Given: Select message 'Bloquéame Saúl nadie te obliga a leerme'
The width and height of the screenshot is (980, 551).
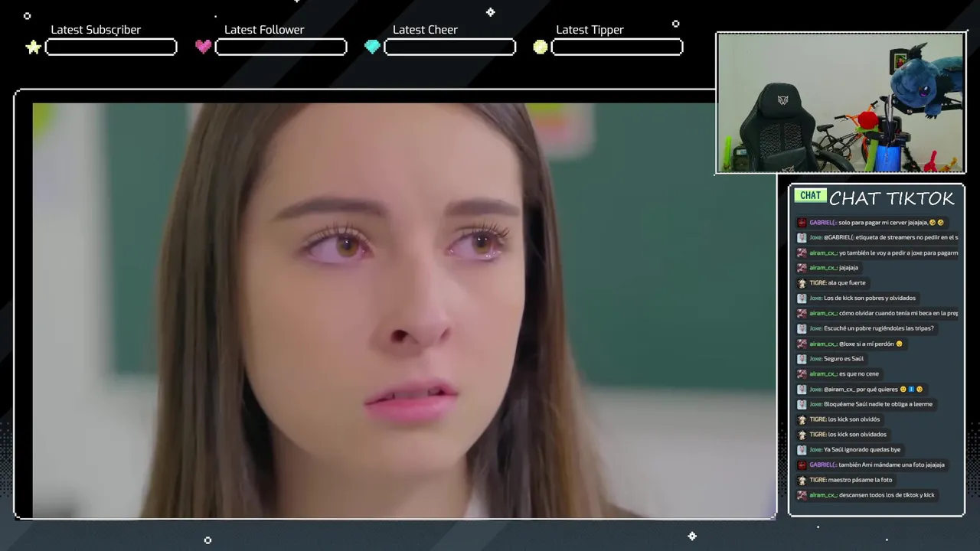Looking at the screenshot, I should coord(865,404).
